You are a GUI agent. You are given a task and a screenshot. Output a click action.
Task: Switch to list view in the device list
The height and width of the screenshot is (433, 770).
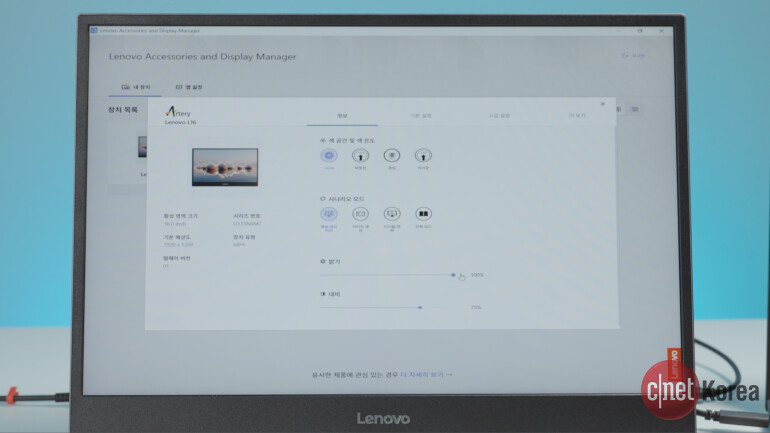634,109
